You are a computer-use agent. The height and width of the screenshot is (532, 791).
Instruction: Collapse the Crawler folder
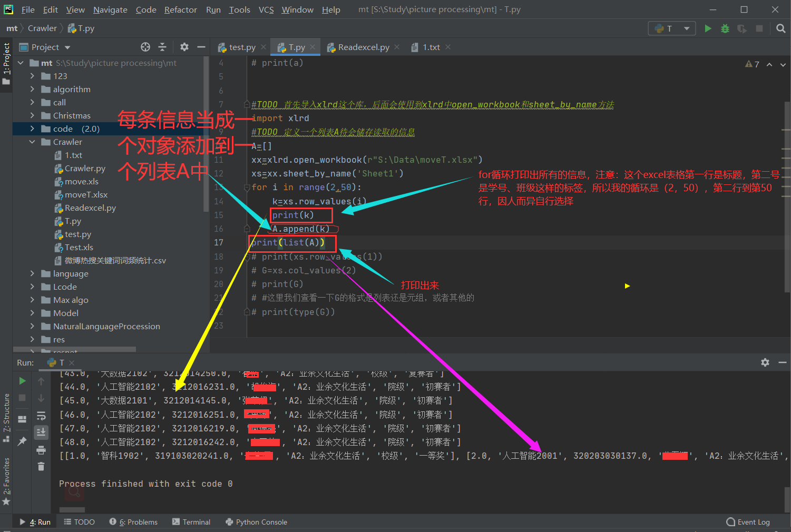coord(32,142)
